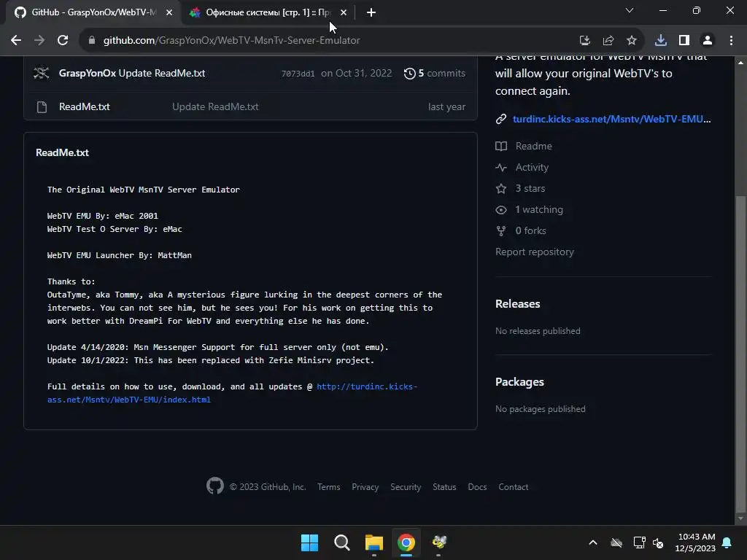Reload the GitHub page

(x=63, y=41)
